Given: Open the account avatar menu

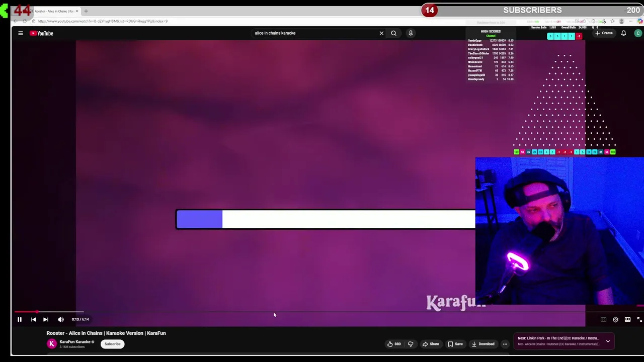Looking at the screenshot, I should coord(638,33).
